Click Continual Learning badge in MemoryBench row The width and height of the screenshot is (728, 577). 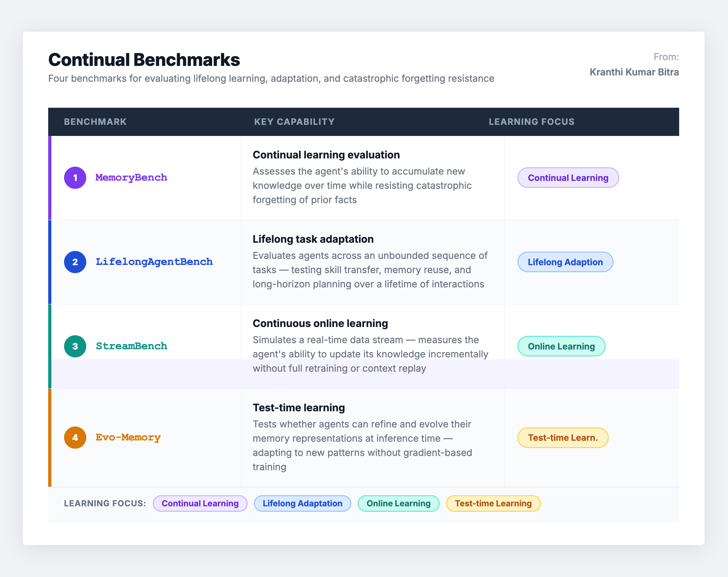click(x=568, y=178)
